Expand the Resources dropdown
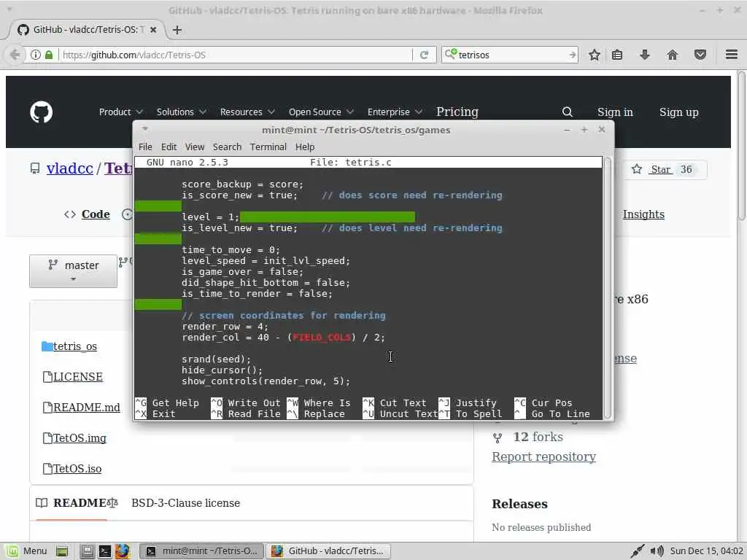Image resolution: width=747 pixels, height=560 pixels. tap(247, 112)
